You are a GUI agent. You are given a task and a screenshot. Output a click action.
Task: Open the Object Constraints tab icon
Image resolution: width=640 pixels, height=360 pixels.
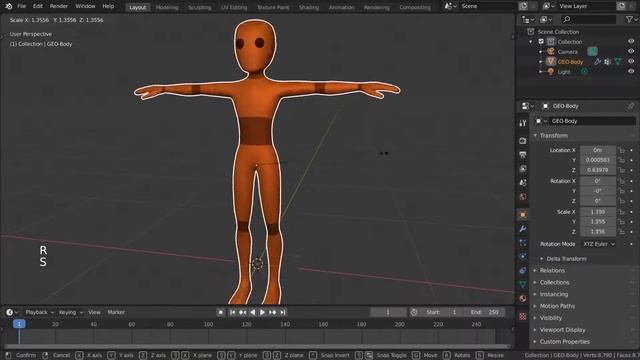tap(523, 270)
